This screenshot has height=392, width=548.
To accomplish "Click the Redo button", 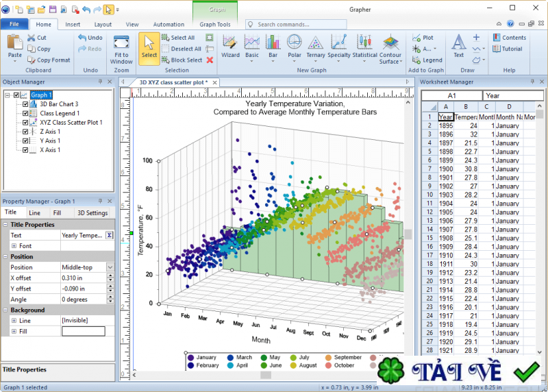I will [90, 49].
